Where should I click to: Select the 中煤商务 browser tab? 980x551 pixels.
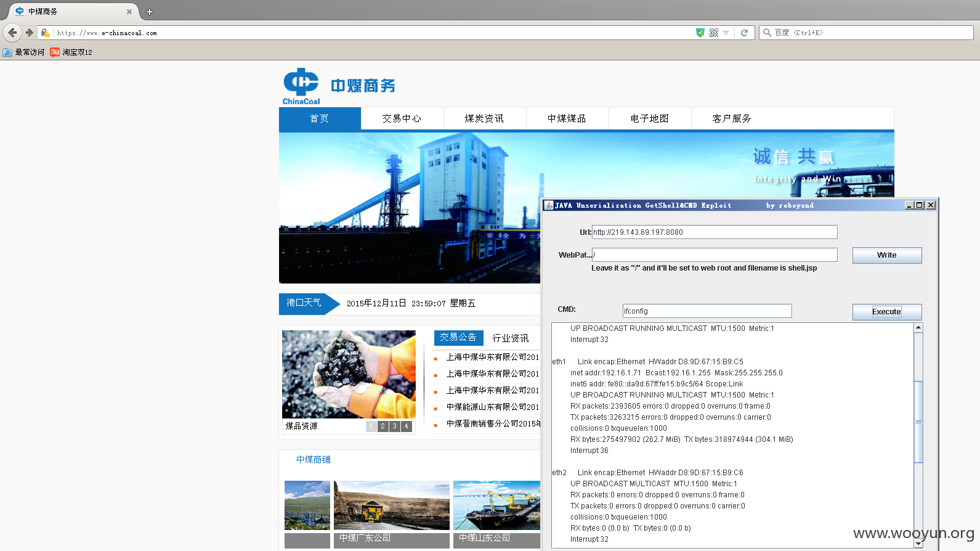(73, 11)
